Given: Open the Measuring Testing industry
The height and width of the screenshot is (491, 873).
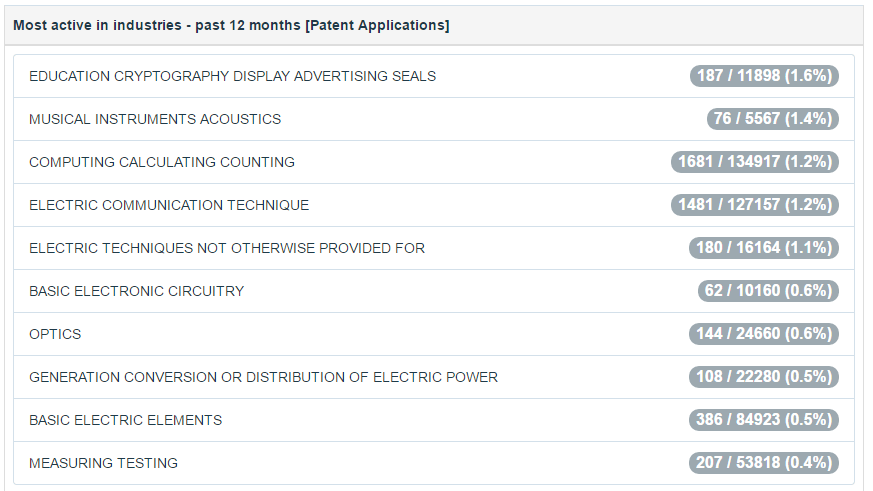Looking at the screenshot, I should tap(103, 463).
